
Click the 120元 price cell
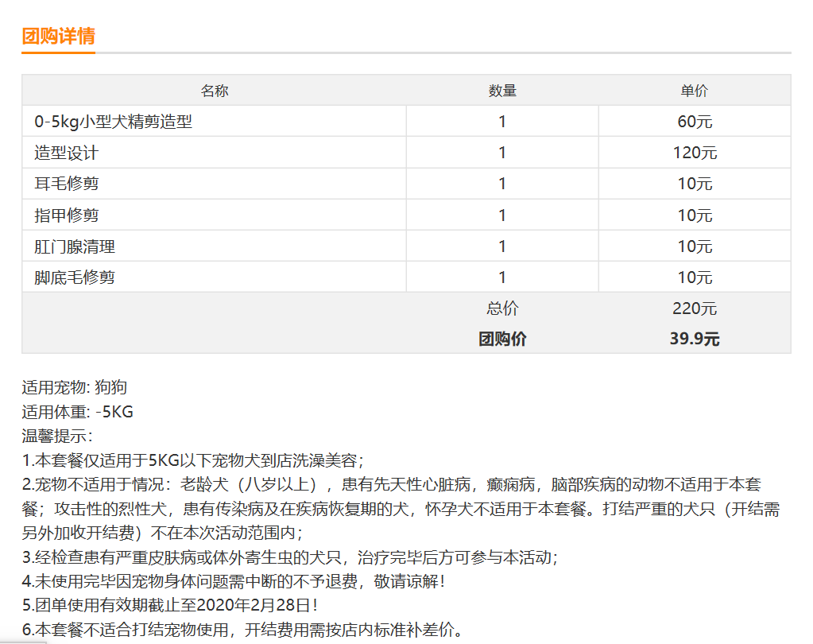click(x=695, y=153)
